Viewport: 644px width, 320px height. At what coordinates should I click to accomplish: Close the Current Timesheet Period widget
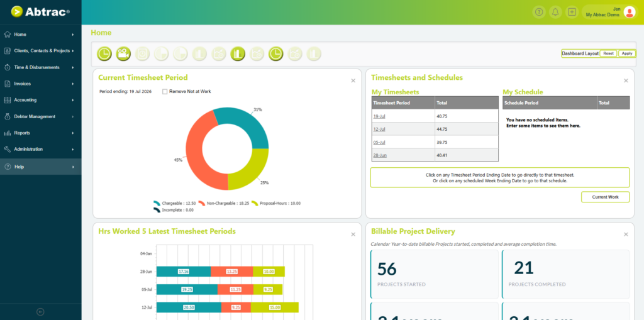point(353,81)
